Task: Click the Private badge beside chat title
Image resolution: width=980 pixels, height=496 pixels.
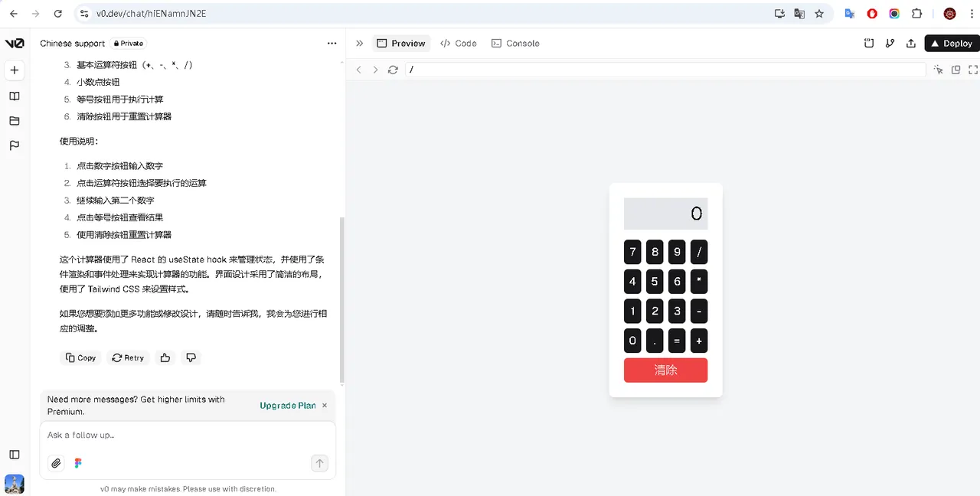Action: click(129, 44)
